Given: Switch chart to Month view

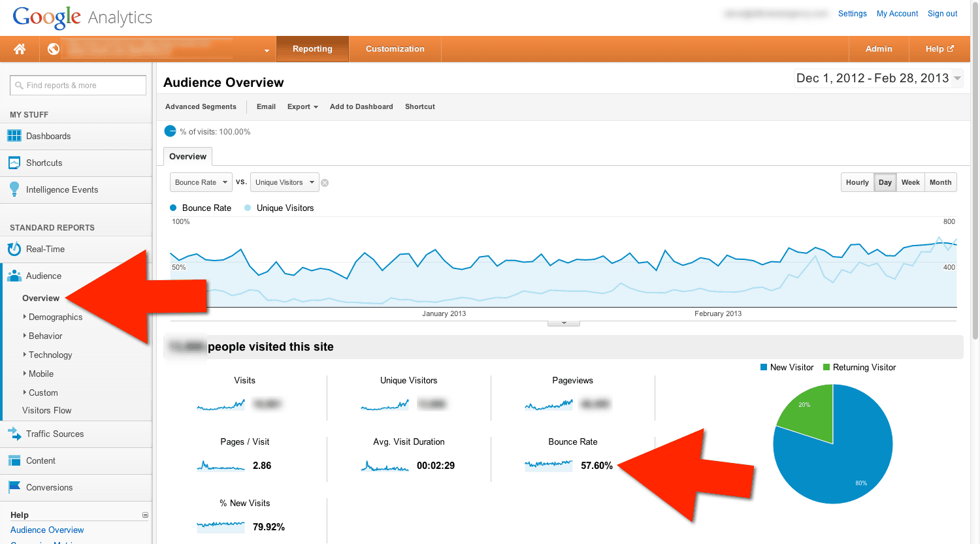Looking at the screenshot, I should 940,182.
